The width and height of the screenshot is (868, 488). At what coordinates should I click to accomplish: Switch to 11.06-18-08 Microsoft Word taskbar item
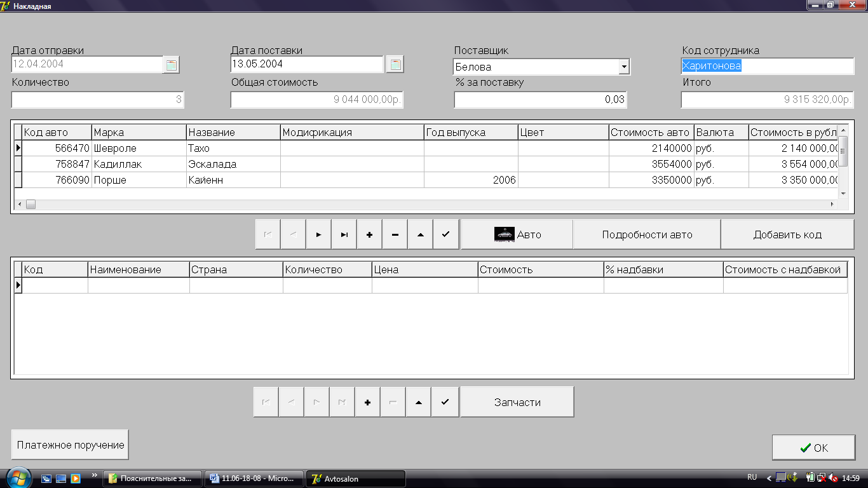(255, 478)
